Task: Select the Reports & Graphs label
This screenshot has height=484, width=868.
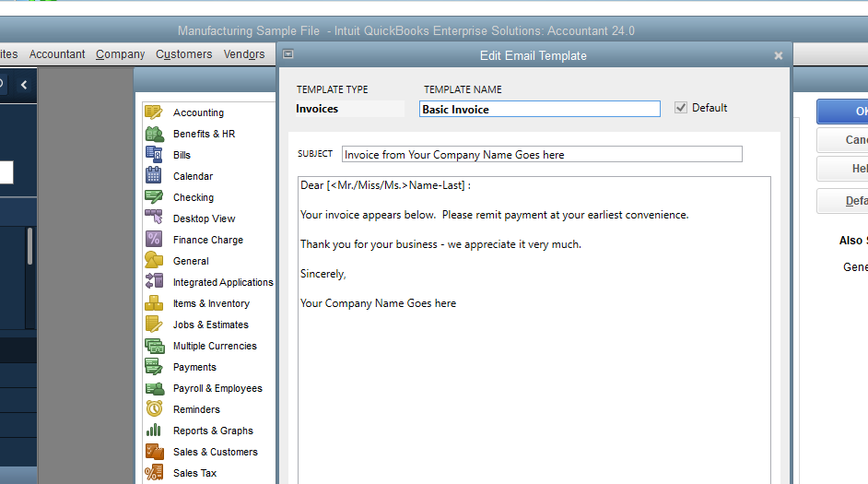Action: tap(213, 431)
